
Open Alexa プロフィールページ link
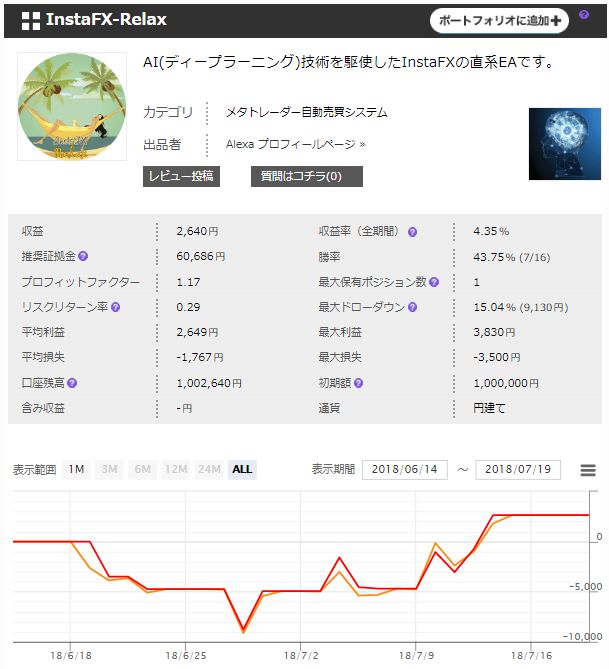click(295, 144)
